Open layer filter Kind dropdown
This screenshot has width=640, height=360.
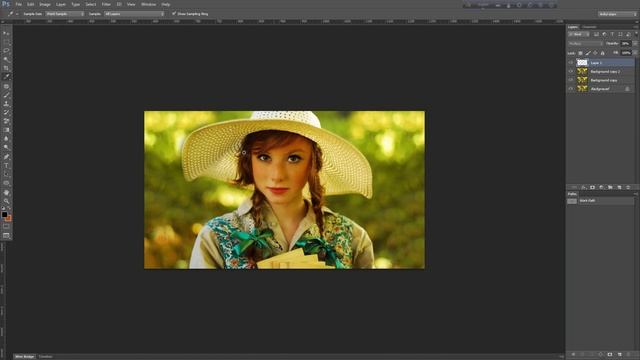579,34
